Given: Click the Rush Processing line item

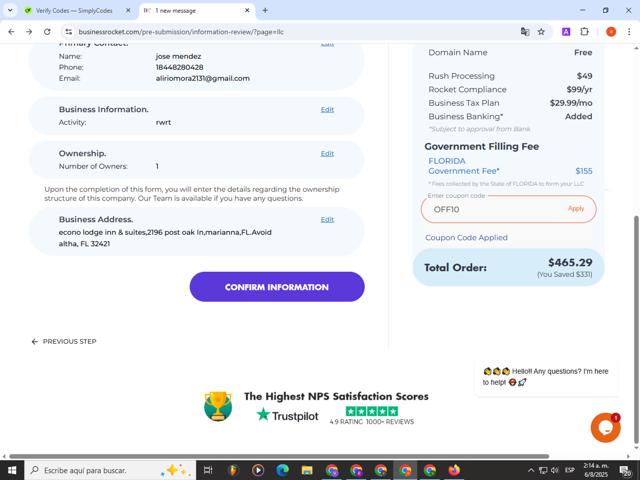Looking at the screenshot, I should click(x=510, y=76).
